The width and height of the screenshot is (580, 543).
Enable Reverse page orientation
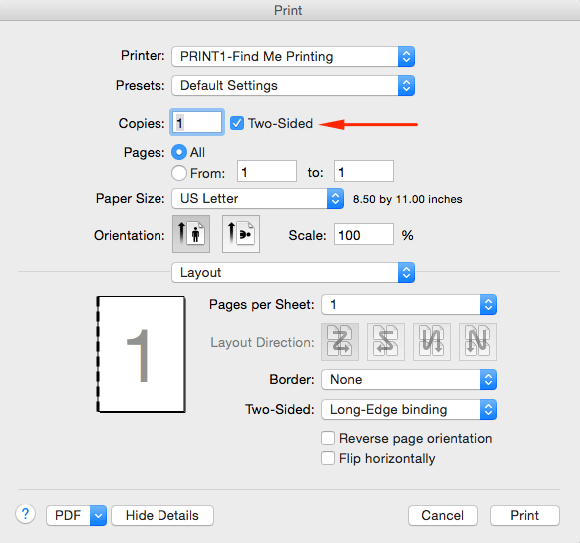pos(328,438)
